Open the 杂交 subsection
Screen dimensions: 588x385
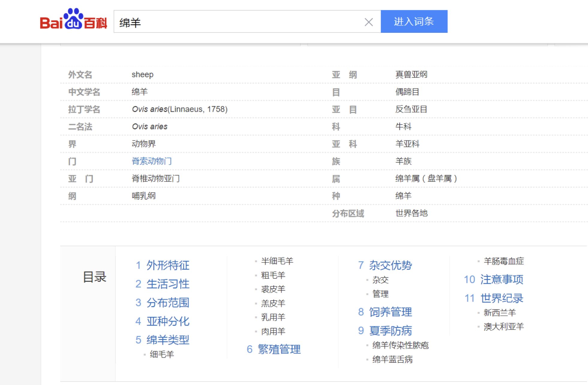click(x=380, y=280)
